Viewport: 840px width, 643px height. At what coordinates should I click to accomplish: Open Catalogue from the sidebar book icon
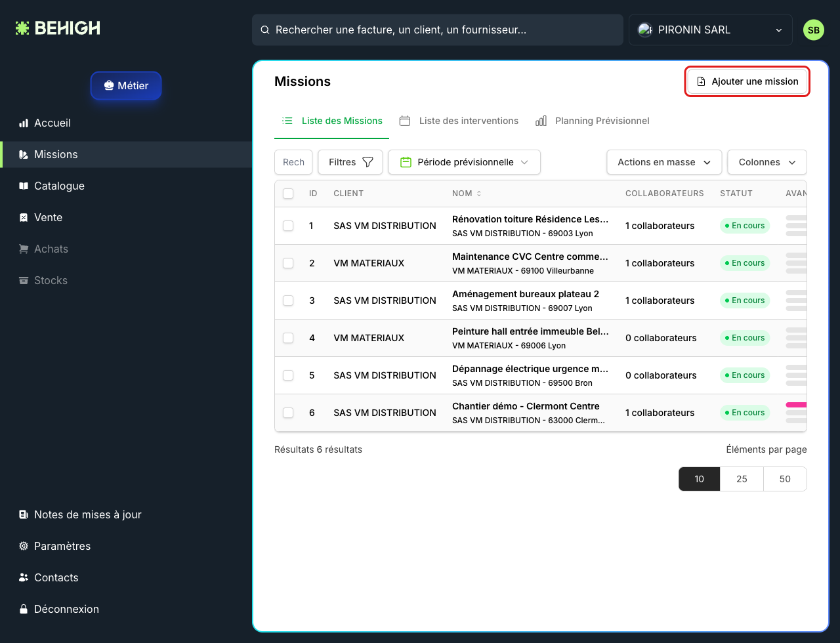(x=24, y=186)
